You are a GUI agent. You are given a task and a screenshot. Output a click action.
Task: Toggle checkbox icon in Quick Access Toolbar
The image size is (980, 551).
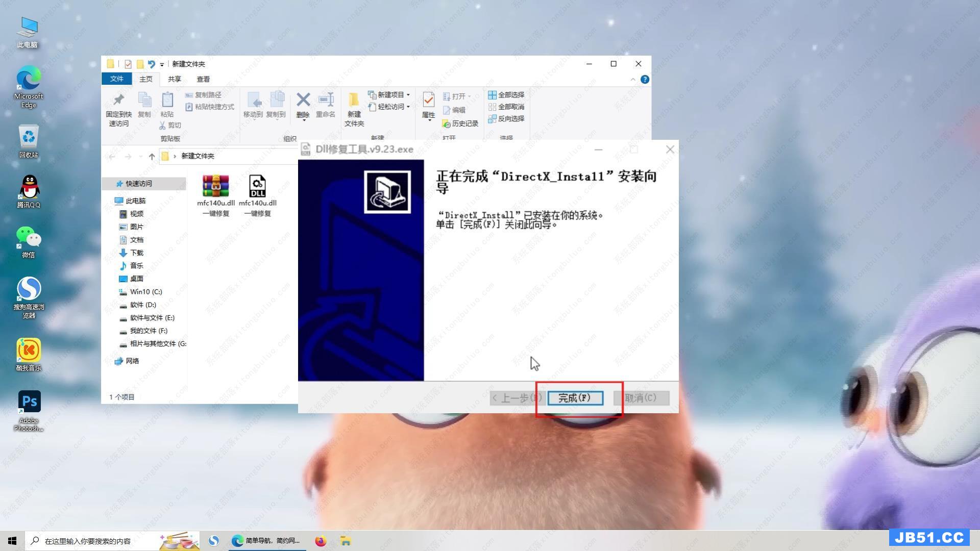(x=128, y=64)
